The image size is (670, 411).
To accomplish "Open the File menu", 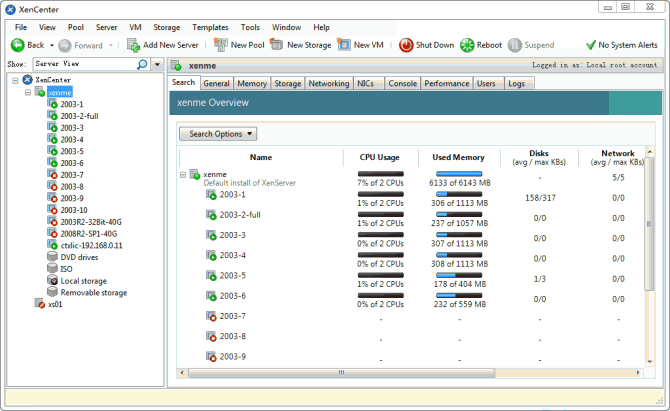I will (21, 27).
